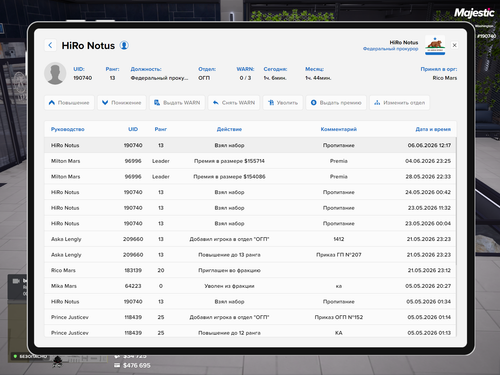This screenshot has width=500, height=375.
Task: Click the UID value 190740 in the profile header
Action: click(83, 78)
